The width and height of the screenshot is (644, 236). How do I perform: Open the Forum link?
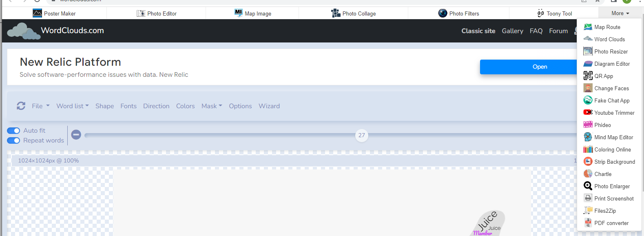(558, 31)
